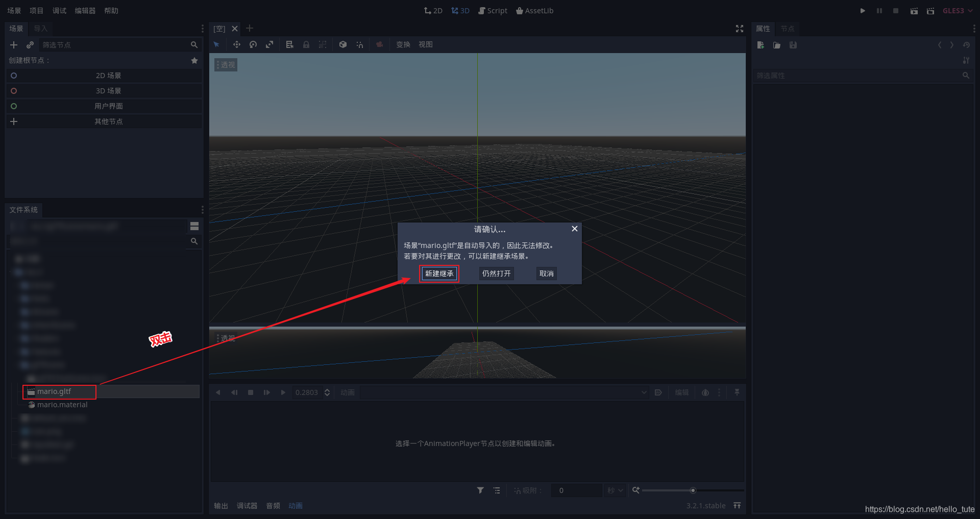Stop the running scene
980x519 pixels.
tap(896, 11)
